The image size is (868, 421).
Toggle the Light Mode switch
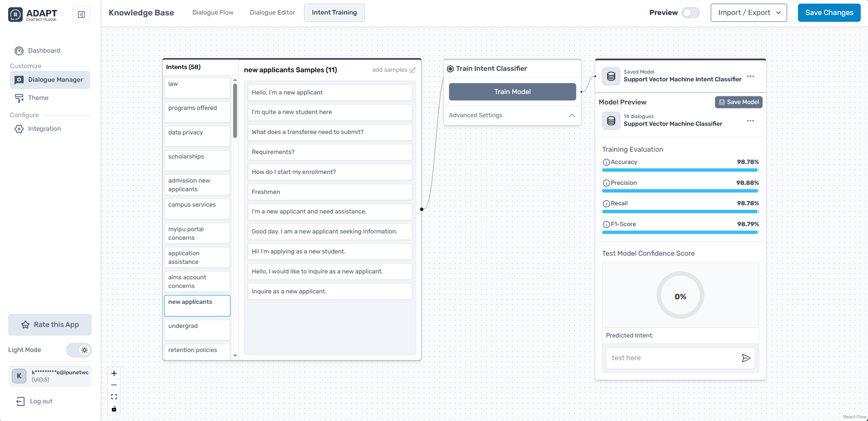79,350
